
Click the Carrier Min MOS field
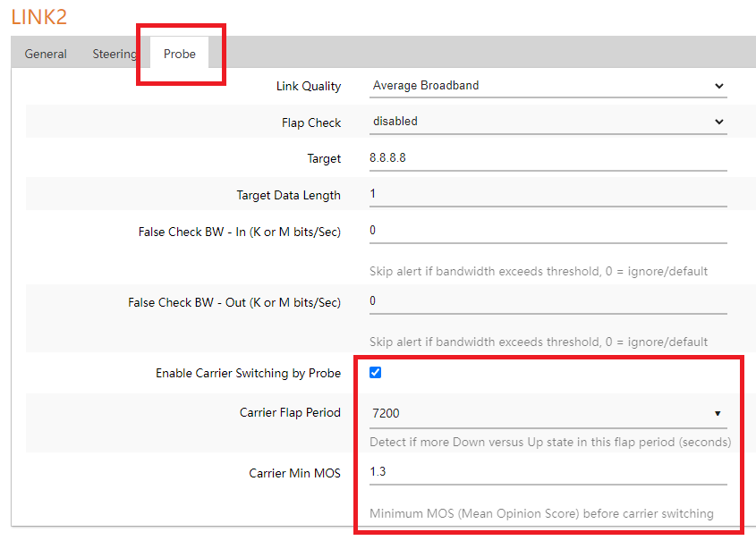548,471
